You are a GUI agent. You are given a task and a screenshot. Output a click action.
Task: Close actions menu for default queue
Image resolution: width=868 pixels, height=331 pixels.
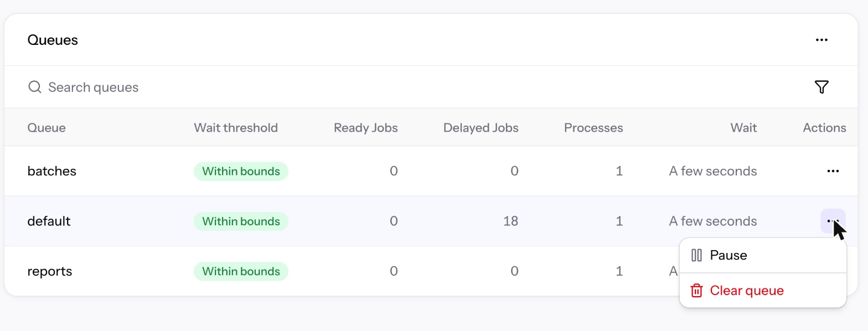(833, 221)
